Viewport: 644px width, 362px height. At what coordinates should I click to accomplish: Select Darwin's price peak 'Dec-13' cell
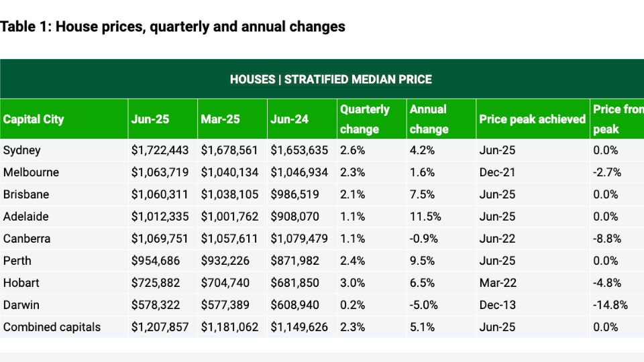click(498, 305)
